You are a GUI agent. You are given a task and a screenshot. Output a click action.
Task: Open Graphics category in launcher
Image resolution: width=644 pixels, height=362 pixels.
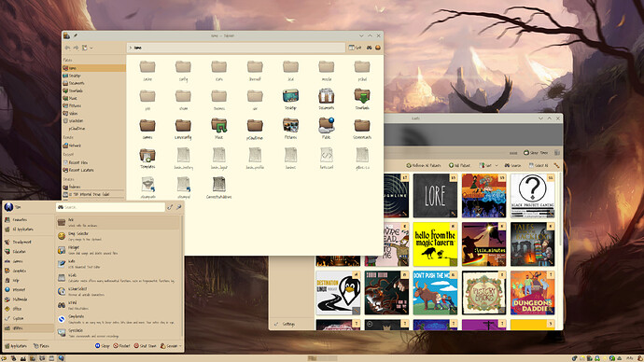click(x=29, y=271)
